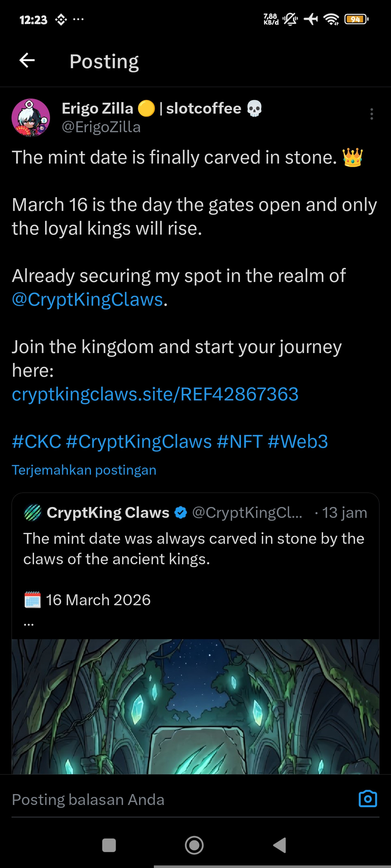391x868 pixels.
Task: Open the quoted post's crypt artwork image
Action: point(195,706)
